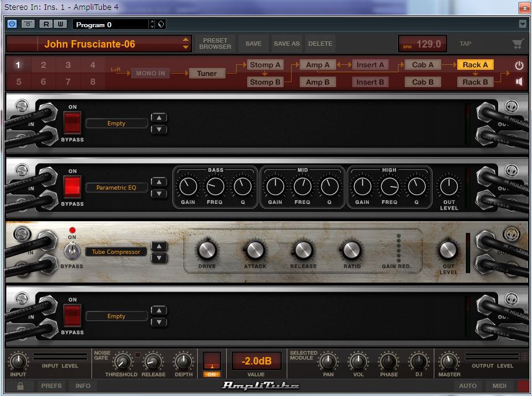The height and width of the screenshot is (396, 532).
Task: Click the Tuner module in signal chain
Action: coord(207,73)
